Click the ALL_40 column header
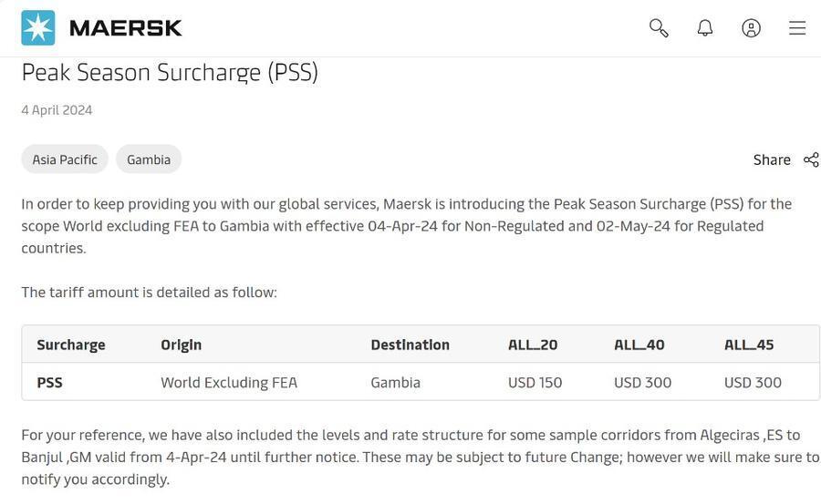This screenshot has height=504, width=821. (x=639, y=345)
